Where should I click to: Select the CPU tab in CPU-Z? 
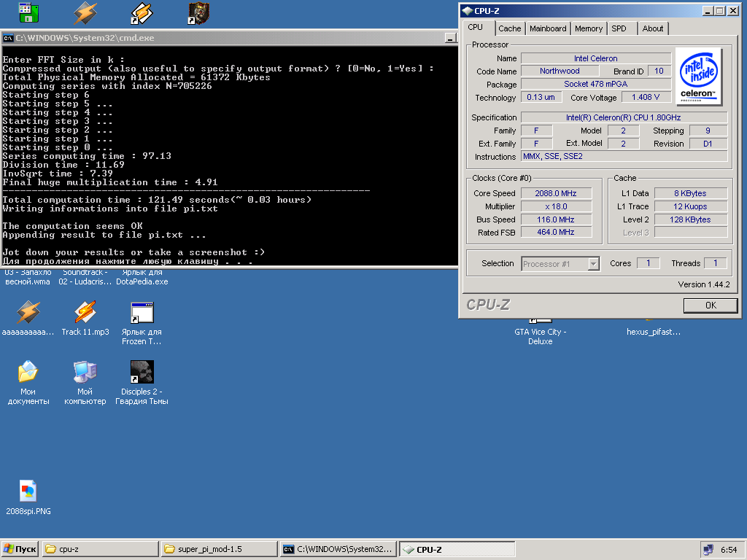tap(476, 27)
